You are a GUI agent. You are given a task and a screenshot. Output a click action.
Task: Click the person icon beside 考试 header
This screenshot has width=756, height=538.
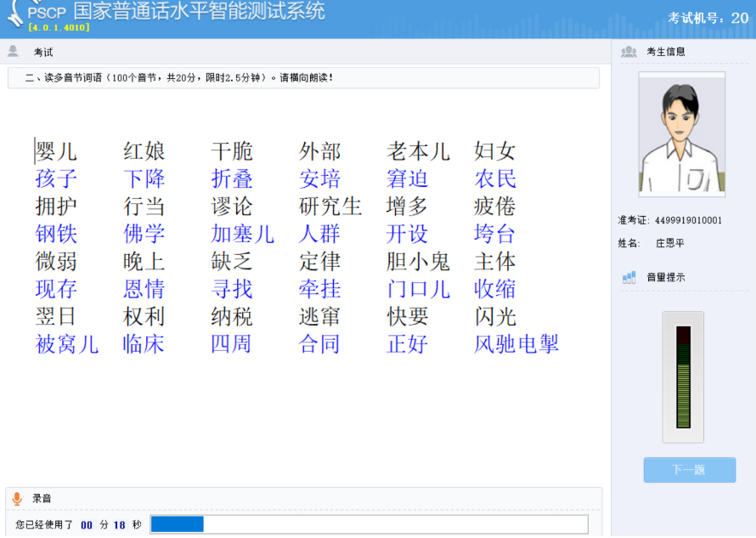(13, 52)
